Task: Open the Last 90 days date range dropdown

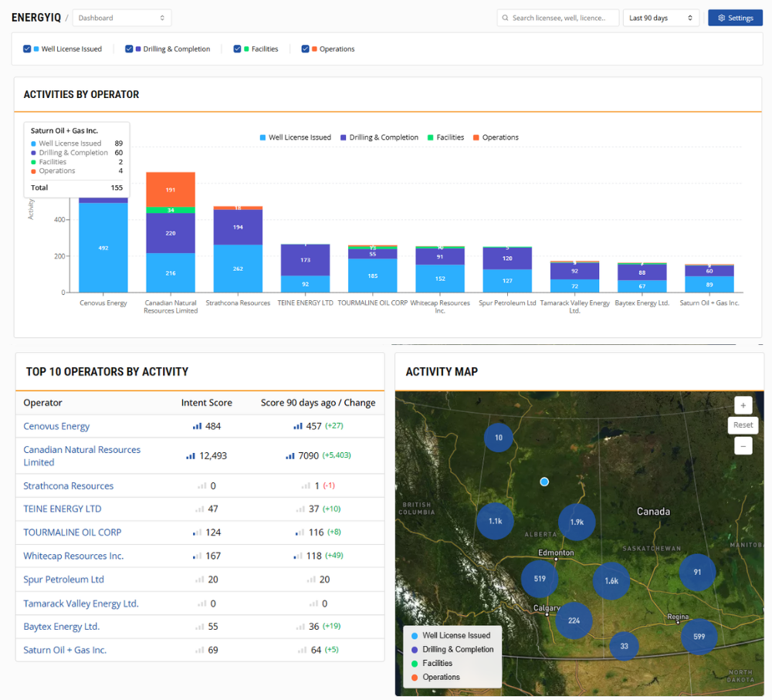Action: pos(661,18)
